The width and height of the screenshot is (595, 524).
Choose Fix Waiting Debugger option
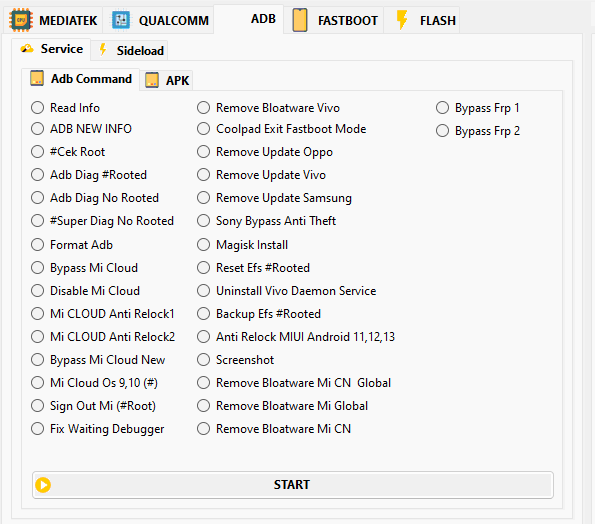pyautogui.click(x=98, y=429)
